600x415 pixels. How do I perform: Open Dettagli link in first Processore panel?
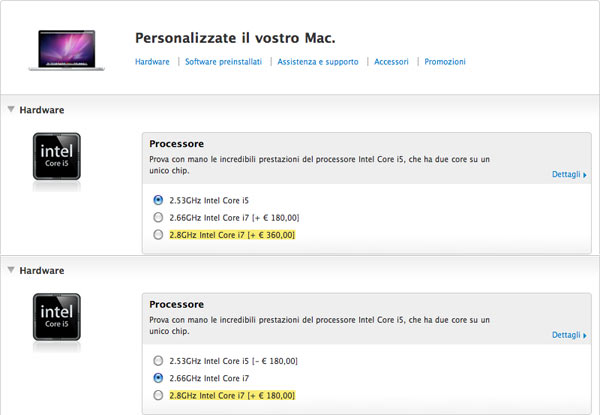(x=566, y=174)
